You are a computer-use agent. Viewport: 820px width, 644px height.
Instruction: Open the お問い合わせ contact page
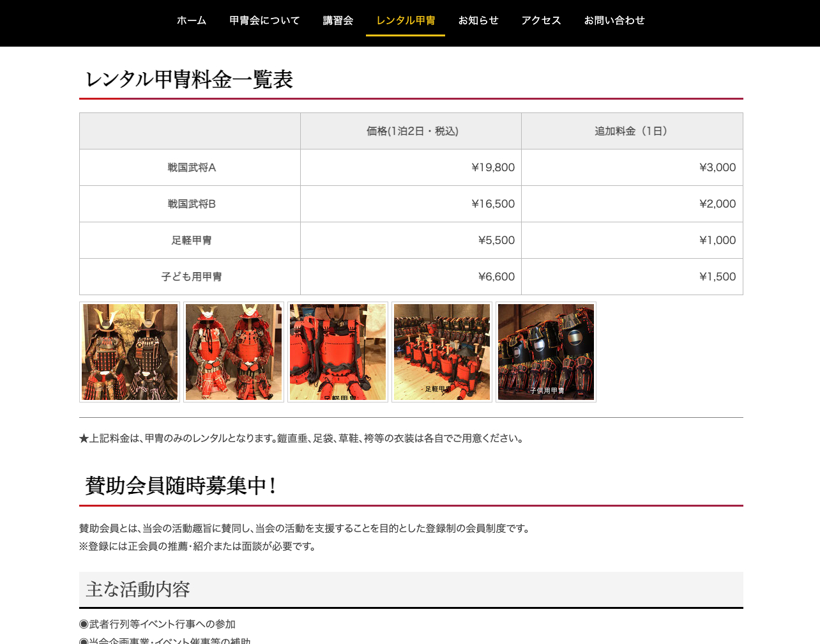tap(614, 20)
